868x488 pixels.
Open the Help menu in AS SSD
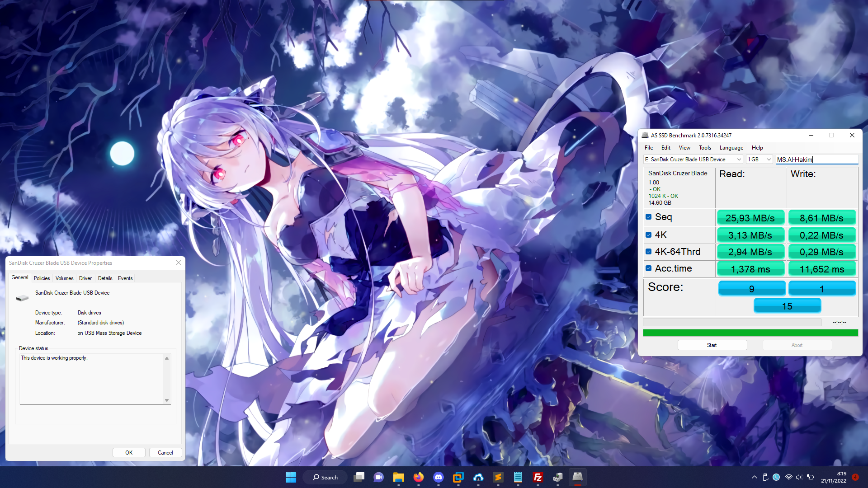(x=757, y=148)
